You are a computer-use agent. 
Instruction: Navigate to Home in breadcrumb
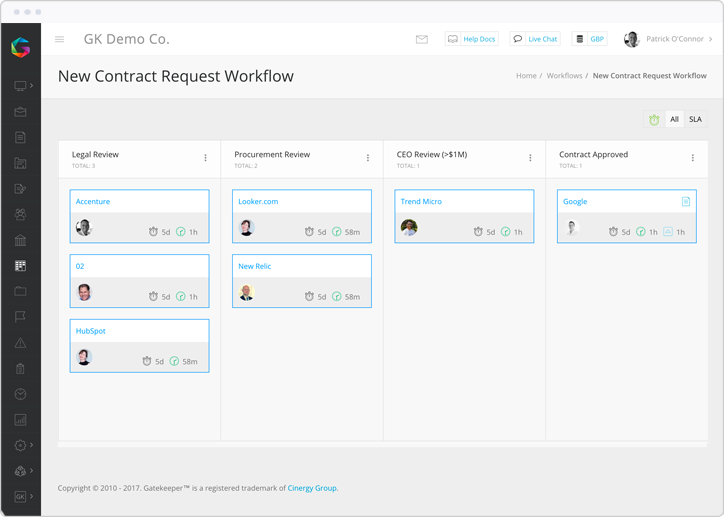(x=526, y=76)
